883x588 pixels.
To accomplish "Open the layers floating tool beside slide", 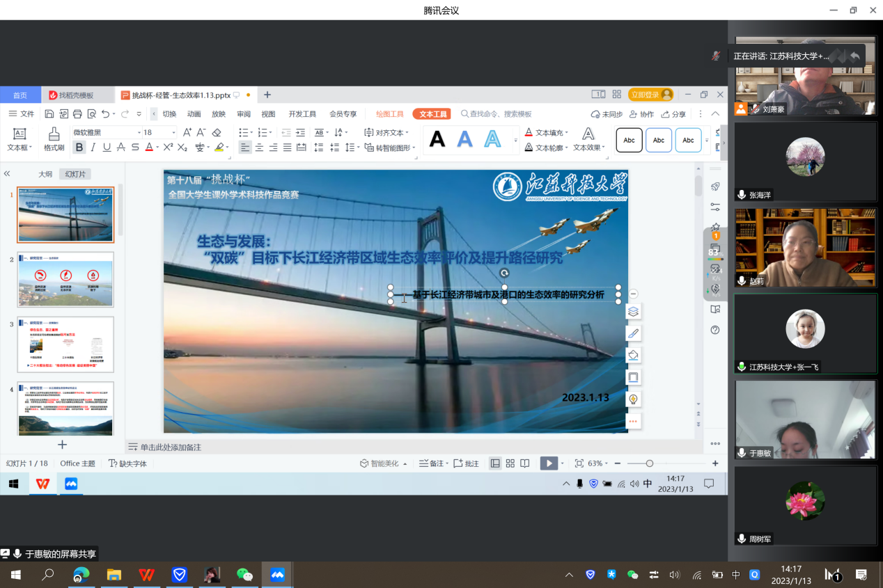I will coord(633,312).
